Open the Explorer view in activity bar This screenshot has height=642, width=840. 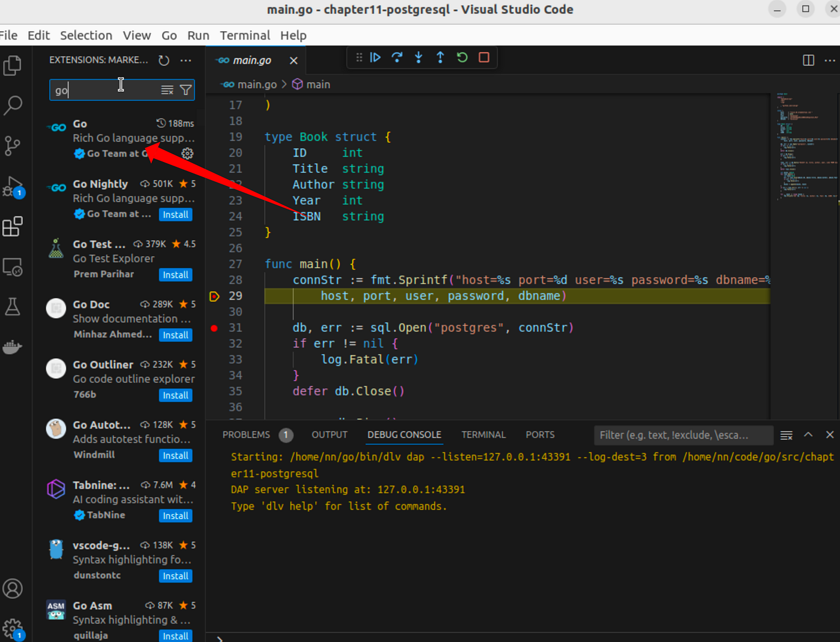point(13,65)
